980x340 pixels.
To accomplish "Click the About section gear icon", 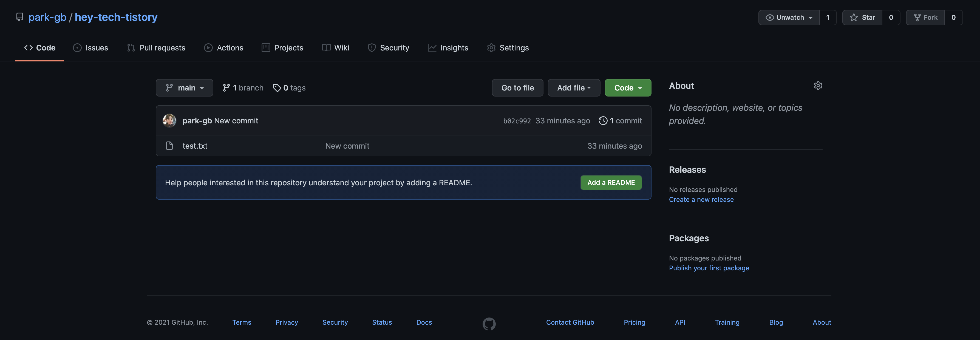I will point(818,86).
